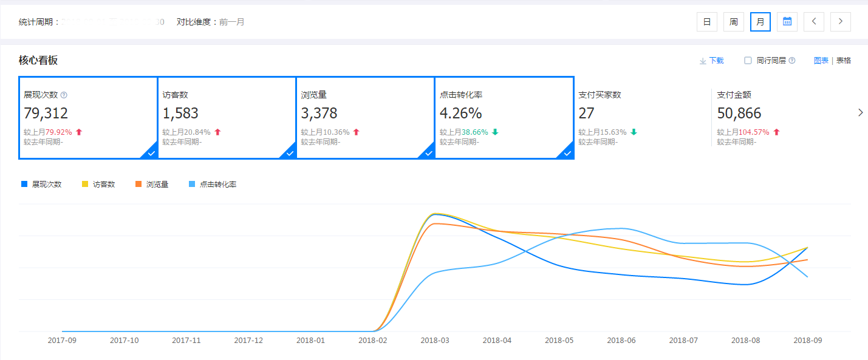This screenshot has width=868, height=360.
Task: Click the blue checkmark on 点击转化率 card
Action: 567,152
